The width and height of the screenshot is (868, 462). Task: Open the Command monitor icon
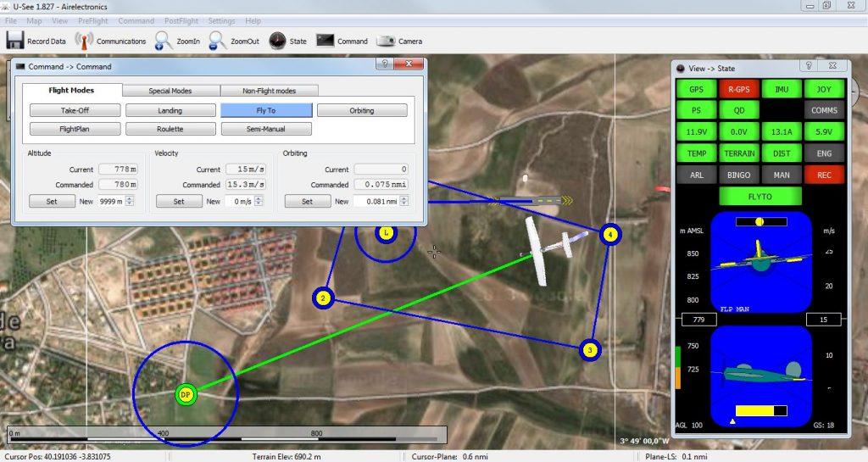pos(325,41)
